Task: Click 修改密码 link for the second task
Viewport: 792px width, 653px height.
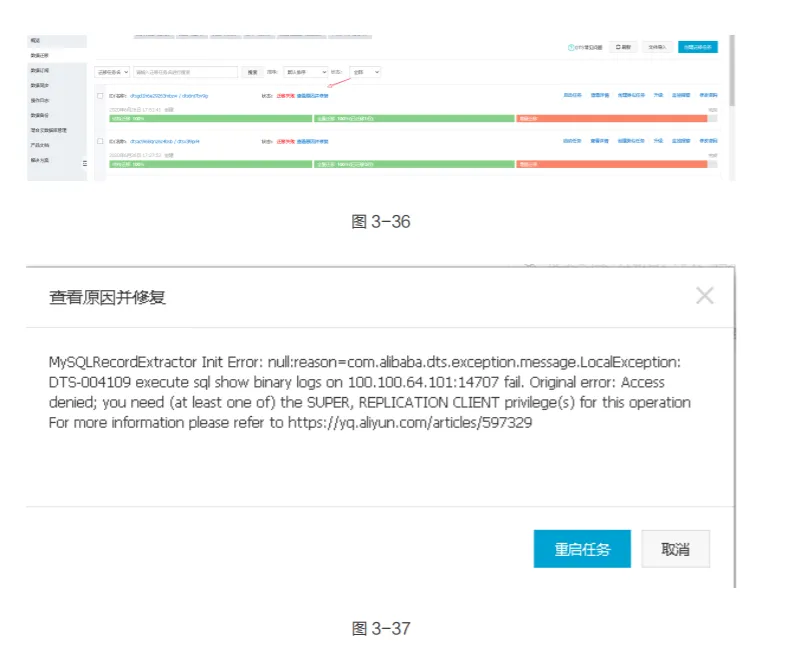Action: point(708,141)
